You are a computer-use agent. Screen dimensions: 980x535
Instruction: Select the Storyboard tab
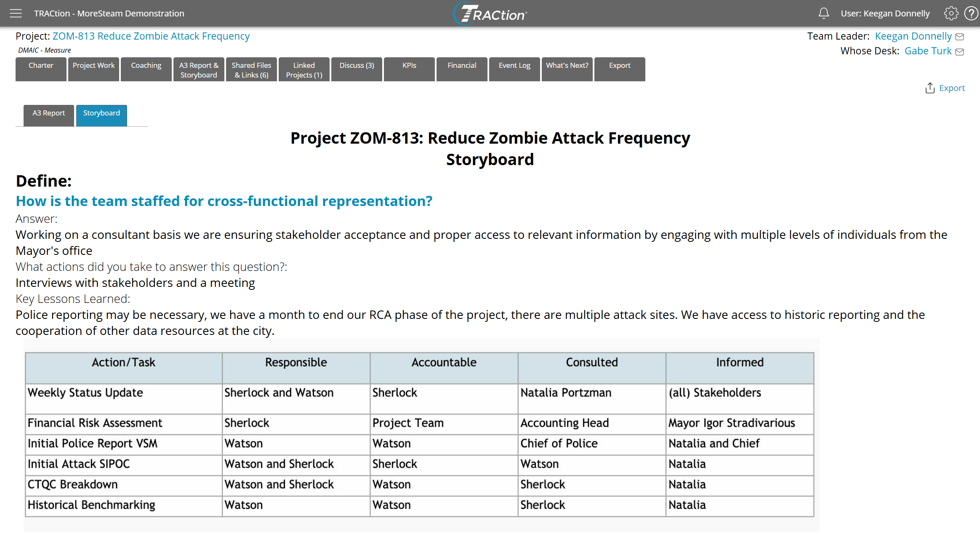[101, 115]
